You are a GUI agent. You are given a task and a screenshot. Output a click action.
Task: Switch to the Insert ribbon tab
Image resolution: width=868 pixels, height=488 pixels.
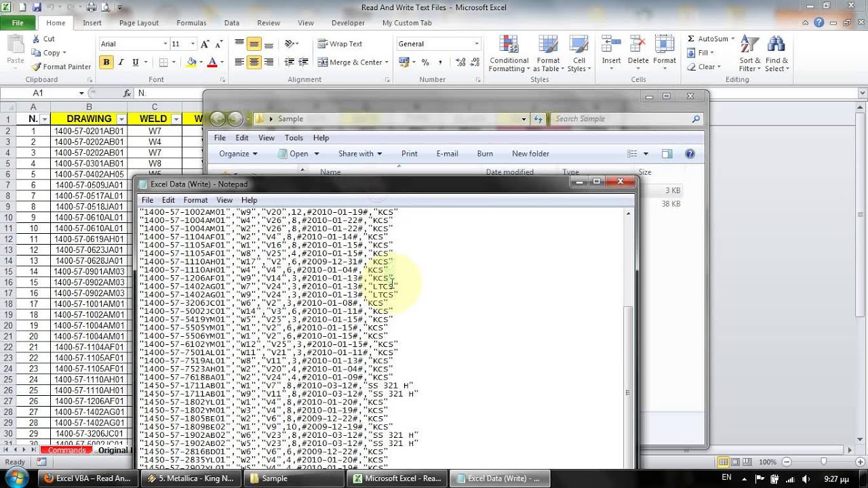tap(92, 22)
